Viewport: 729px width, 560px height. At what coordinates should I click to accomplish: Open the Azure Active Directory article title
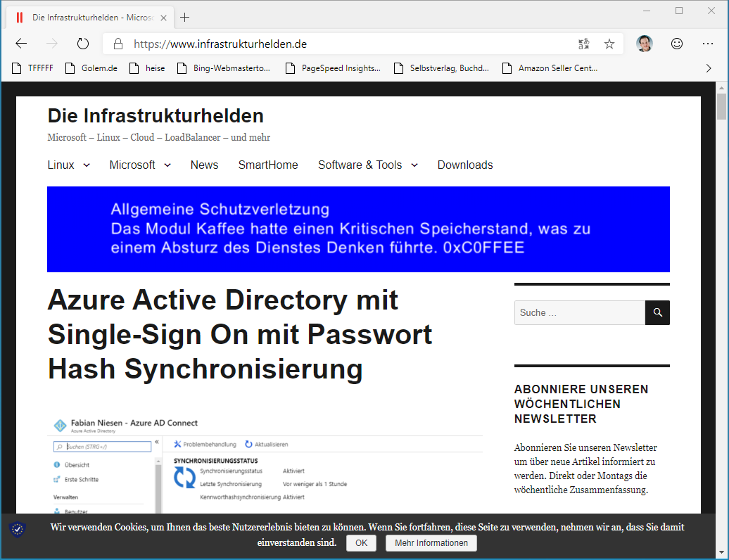coord(240,335)
